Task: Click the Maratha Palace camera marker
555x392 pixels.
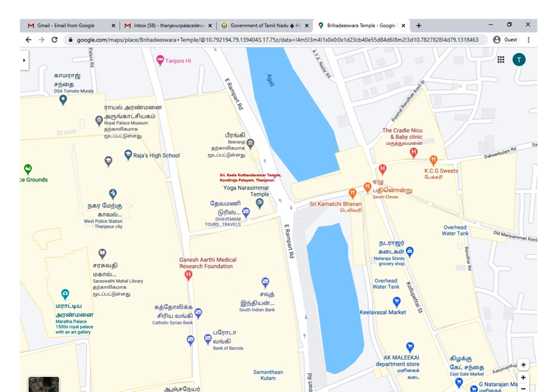Action: coord(65,294)
